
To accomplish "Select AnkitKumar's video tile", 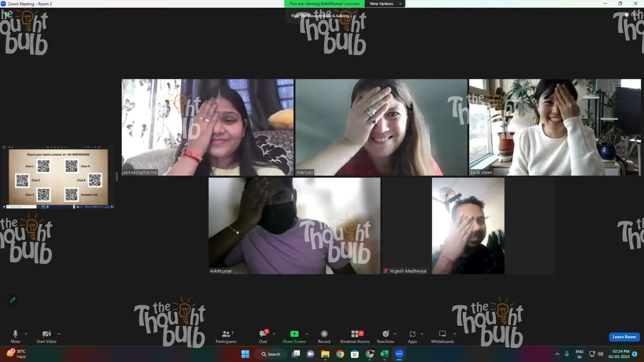I will [x=294, y=226].
